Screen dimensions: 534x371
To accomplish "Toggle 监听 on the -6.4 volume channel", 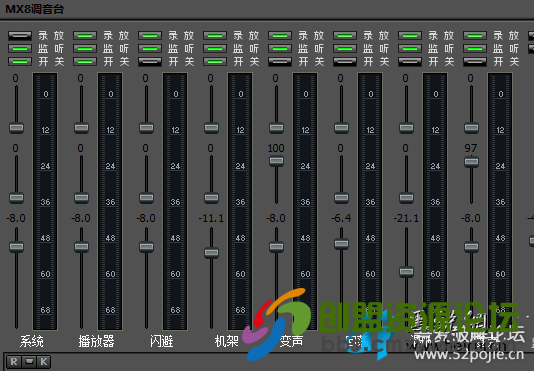I will tap(345, 48).
